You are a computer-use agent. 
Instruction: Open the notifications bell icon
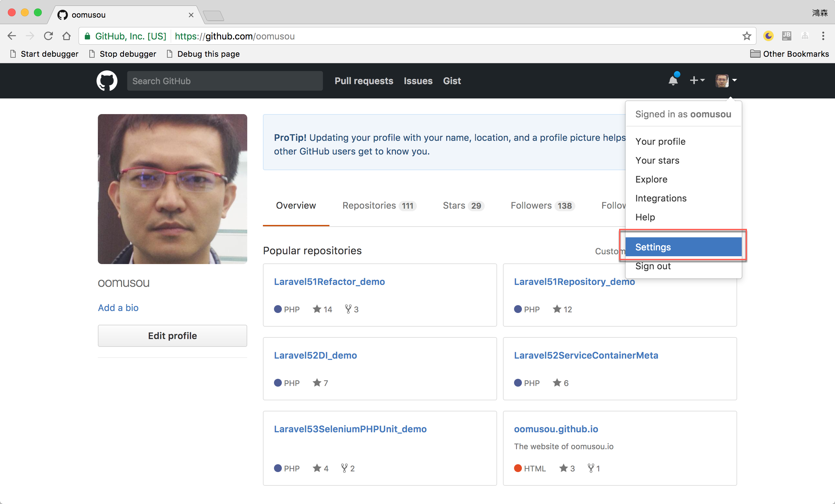[x=673, y=80]
